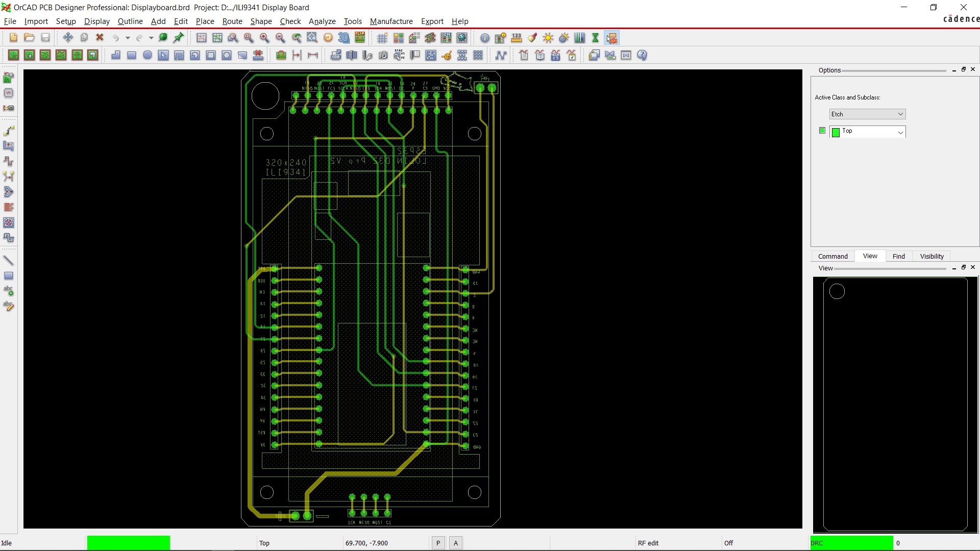Toggle the P indicator in status bar
Image resolution: width=980 pixels, height=551 pixels.
click(438, 543)
